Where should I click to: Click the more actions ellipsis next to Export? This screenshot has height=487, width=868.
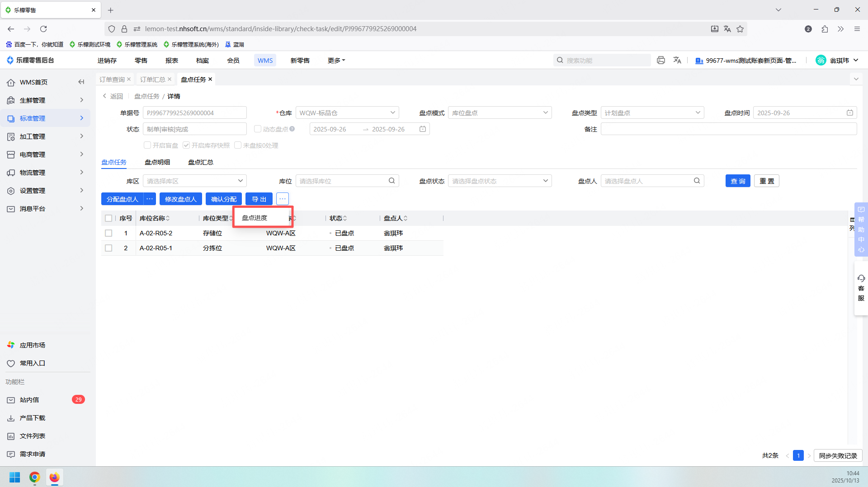pos(283,199)
